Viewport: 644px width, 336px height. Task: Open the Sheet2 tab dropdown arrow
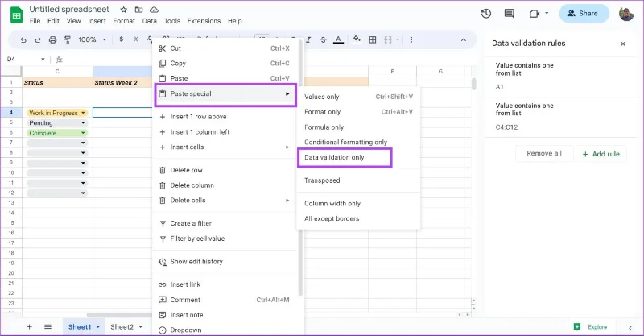click(140, 327)
